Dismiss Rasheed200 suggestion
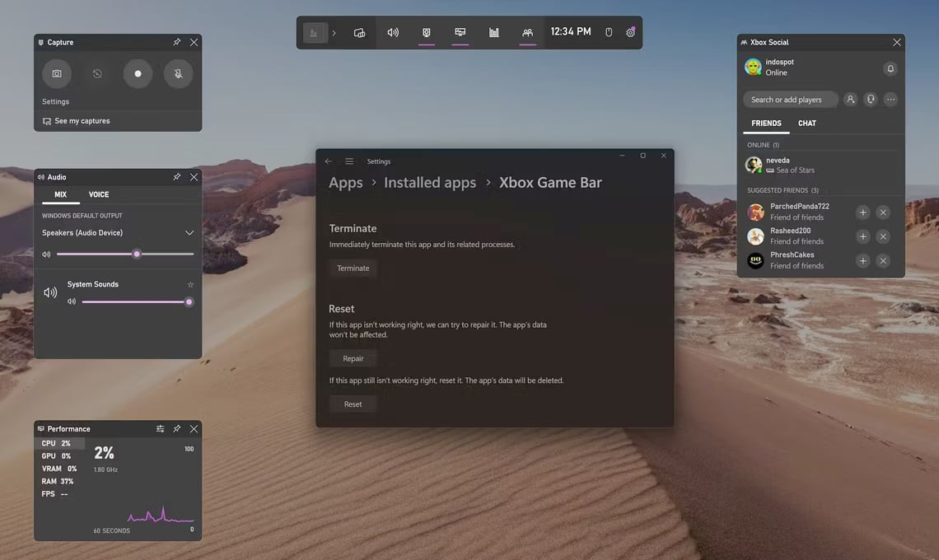Image resolution: width=939 pixels, height=560 pixels. tap(883, 236)
